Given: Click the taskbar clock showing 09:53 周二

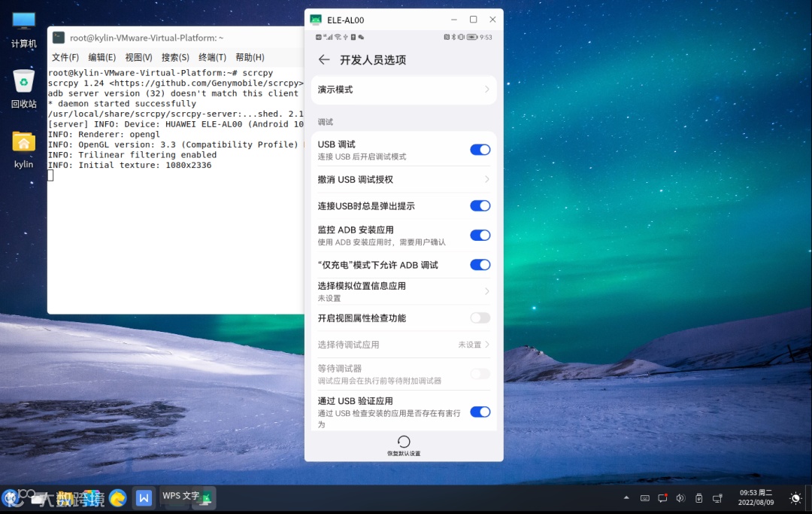Looking at the screenshot, I should tap(756, 498).
